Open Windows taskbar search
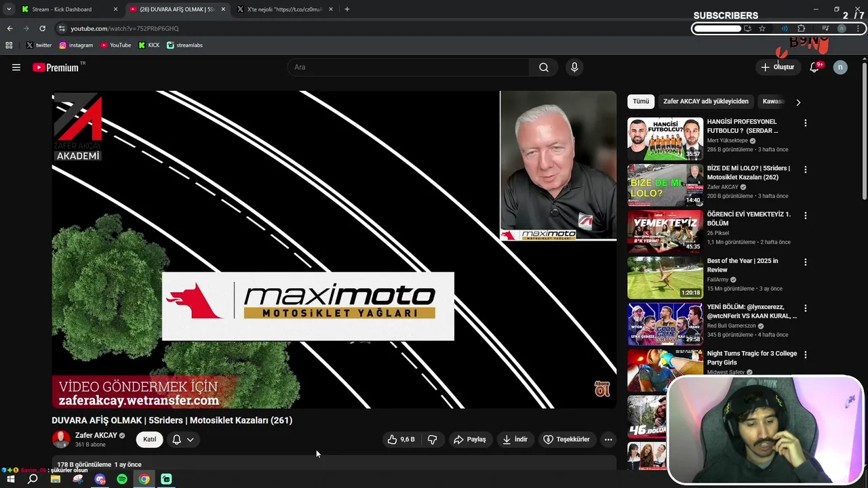Viewport: 868px width, 488px height. 33,479
